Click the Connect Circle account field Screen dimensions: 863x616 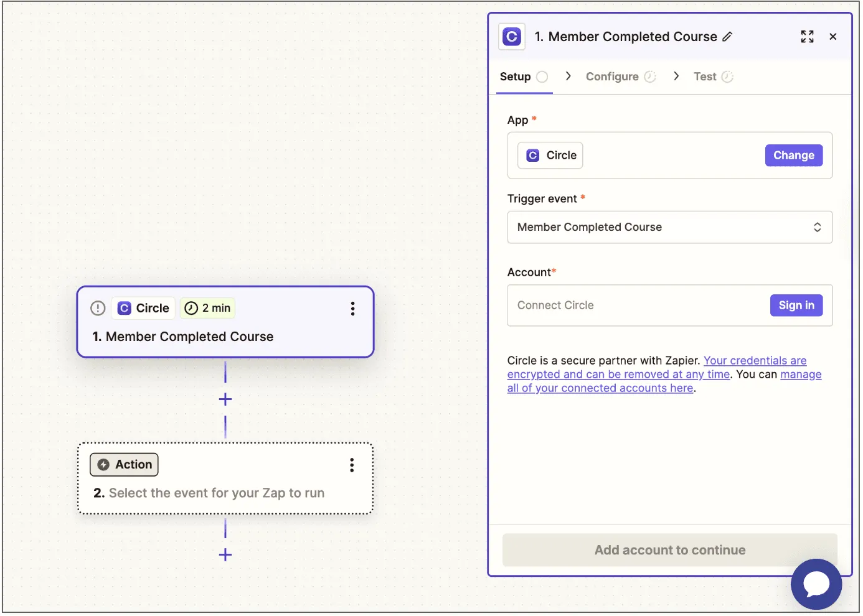[x=669, y=306]
